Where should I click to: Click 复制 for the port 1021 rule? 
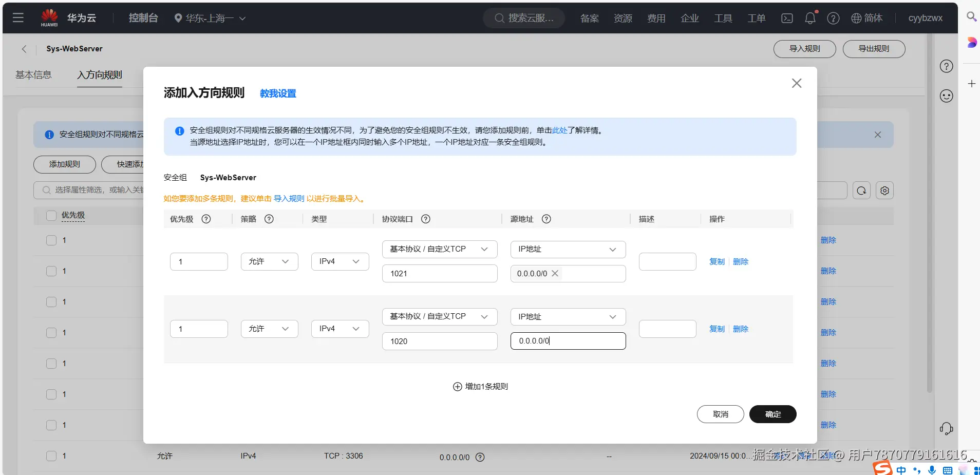(x=717, y=261)
